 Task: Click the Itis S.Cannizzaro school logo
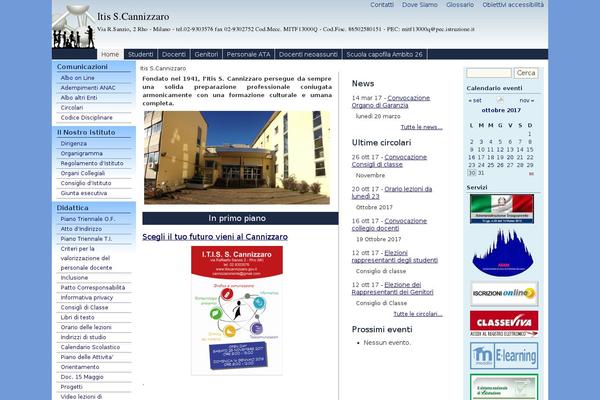pyautogui.click(x=74, y=26)
